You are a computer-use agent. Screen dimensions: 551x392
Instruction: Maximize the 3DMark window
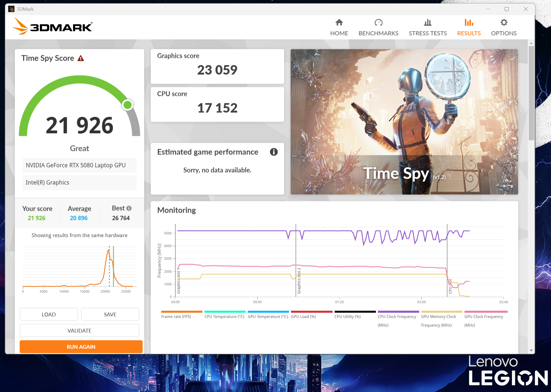coord(507,9)
